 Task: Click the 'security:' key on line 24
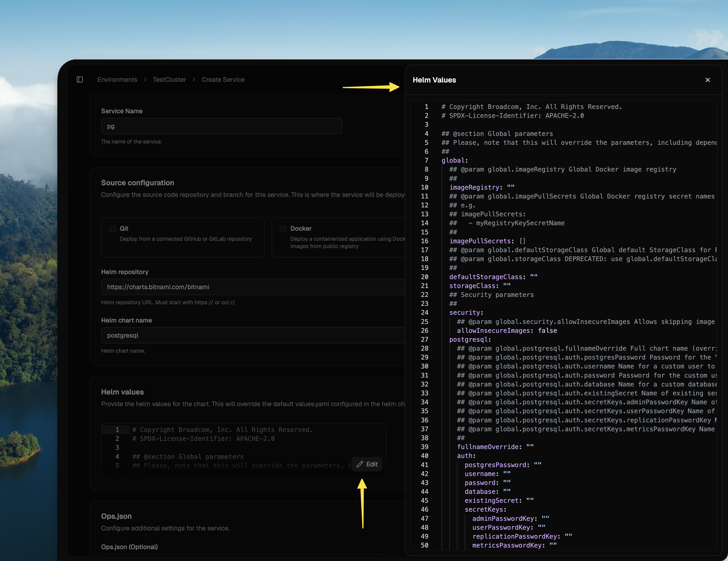[466, 313]
